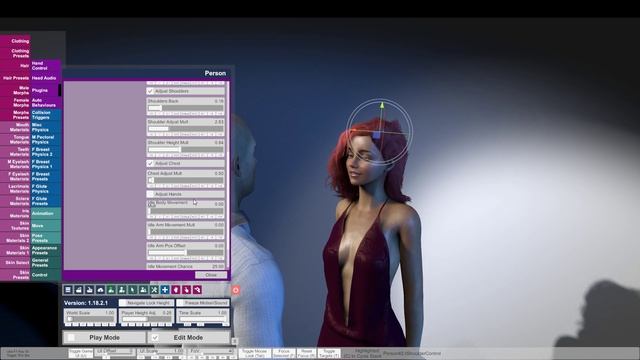
Task: Open the F Breast Physics 2 tab
Action: (x=46, y=152)
